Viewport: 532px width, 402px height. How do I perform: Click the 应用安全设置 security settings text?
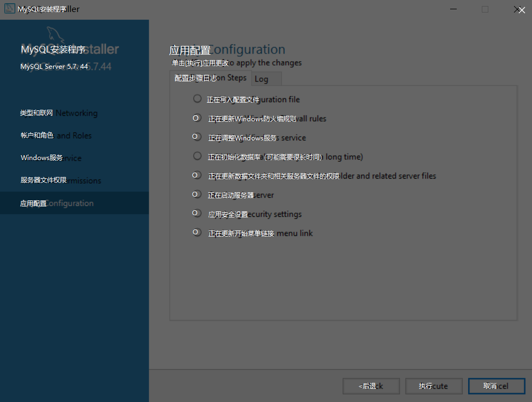click(255, 214)
